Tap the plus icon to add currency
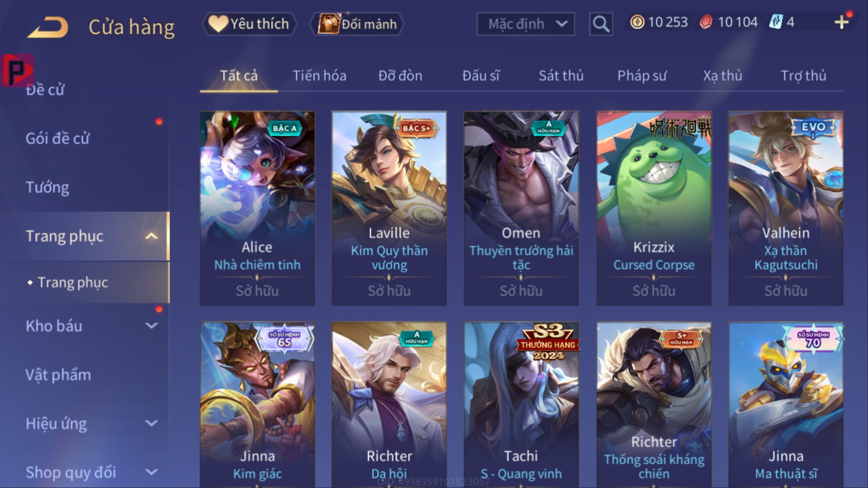The image size is (868, 488). pos(841,22)
